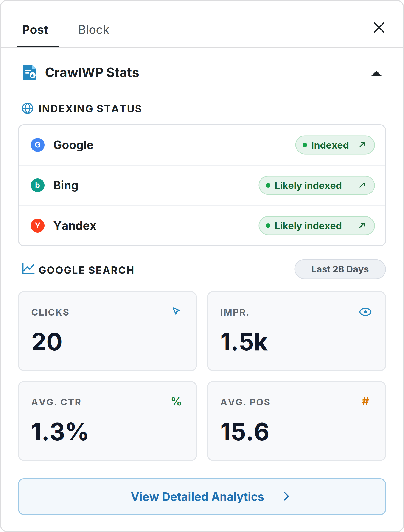Click the IMPR. card label

[235, 312]
